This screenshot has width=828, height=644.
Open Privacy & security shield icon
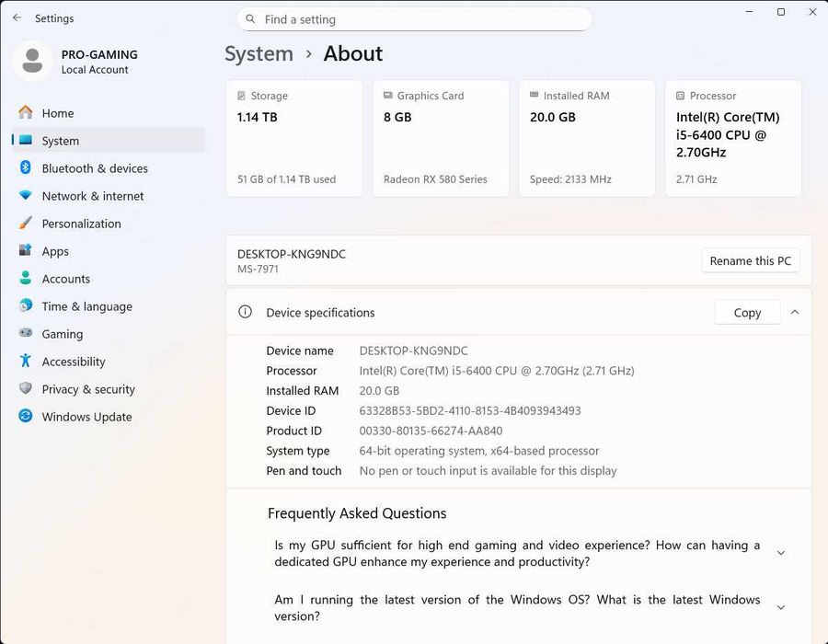pyautogui.click(x=26, y=389)
